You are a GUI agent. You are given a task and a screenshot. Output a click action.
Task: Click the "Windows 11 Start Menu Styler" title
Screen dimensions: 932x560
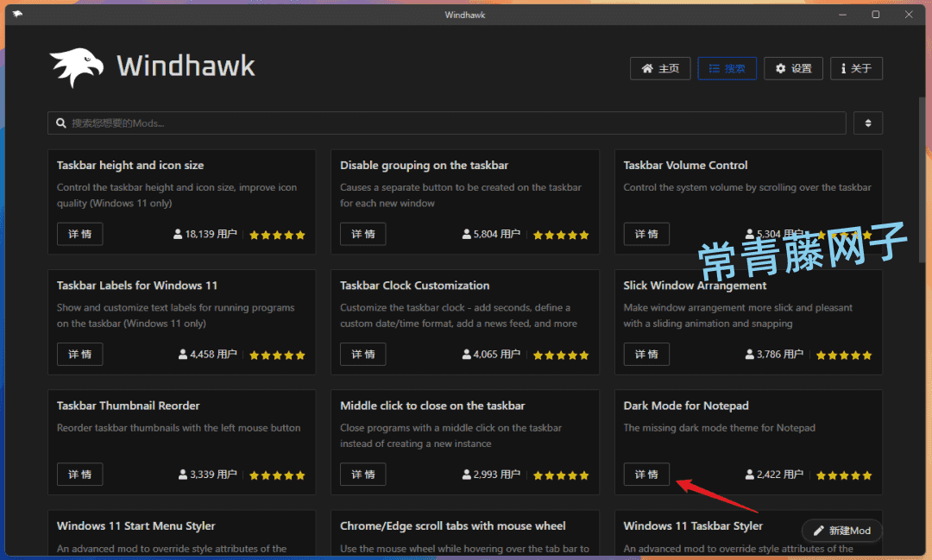[136, 525]
